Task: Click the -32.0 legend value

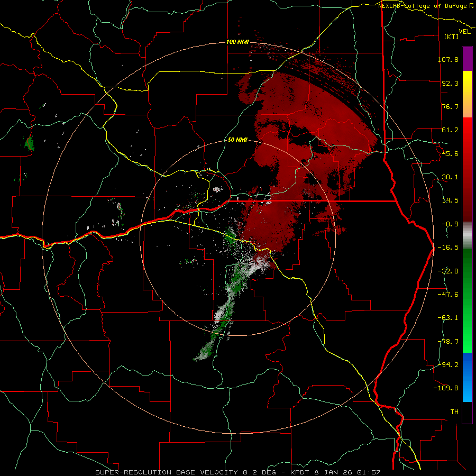Action: point(448,271)
